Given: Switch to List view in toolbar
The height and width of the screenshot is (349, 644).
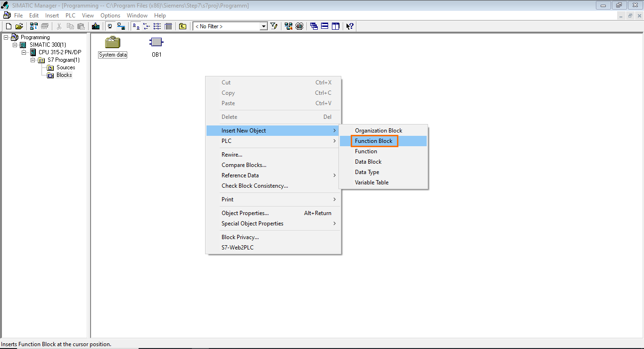Looking at the screenshot, I should tap(157, 26).
